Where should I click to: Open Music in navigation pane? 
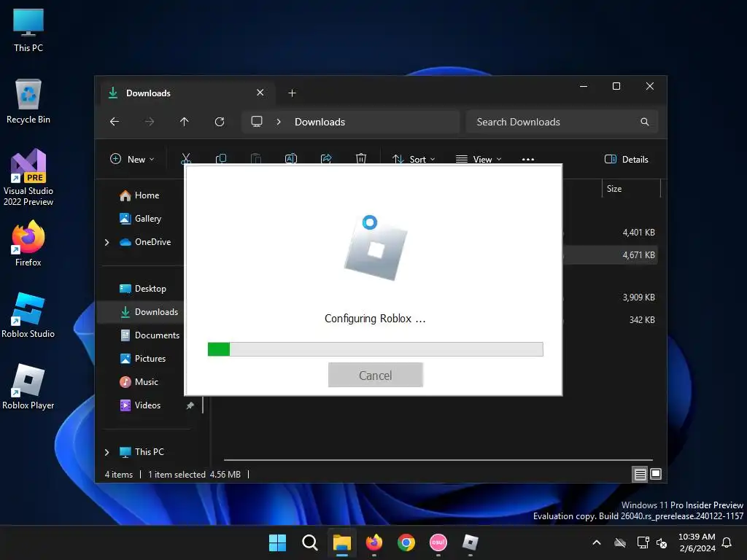pyautogui.click(x=139, y=382)
